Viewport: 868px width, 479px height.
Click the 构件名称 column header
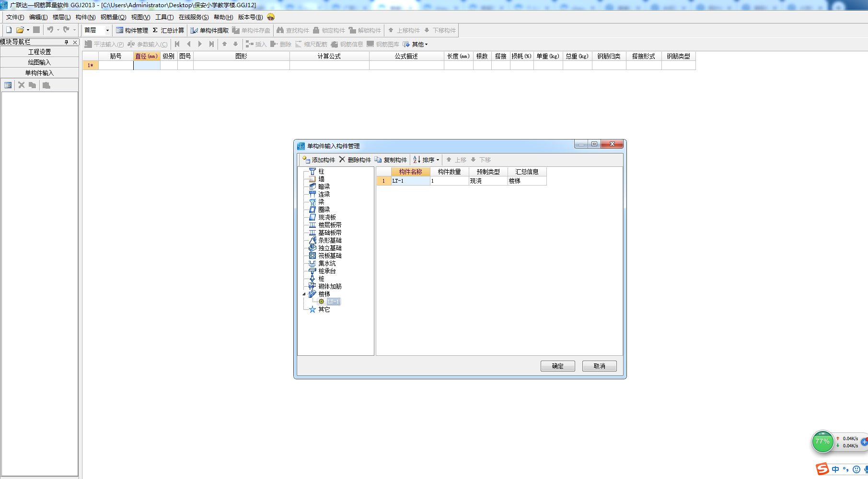[x=411, y=172]
